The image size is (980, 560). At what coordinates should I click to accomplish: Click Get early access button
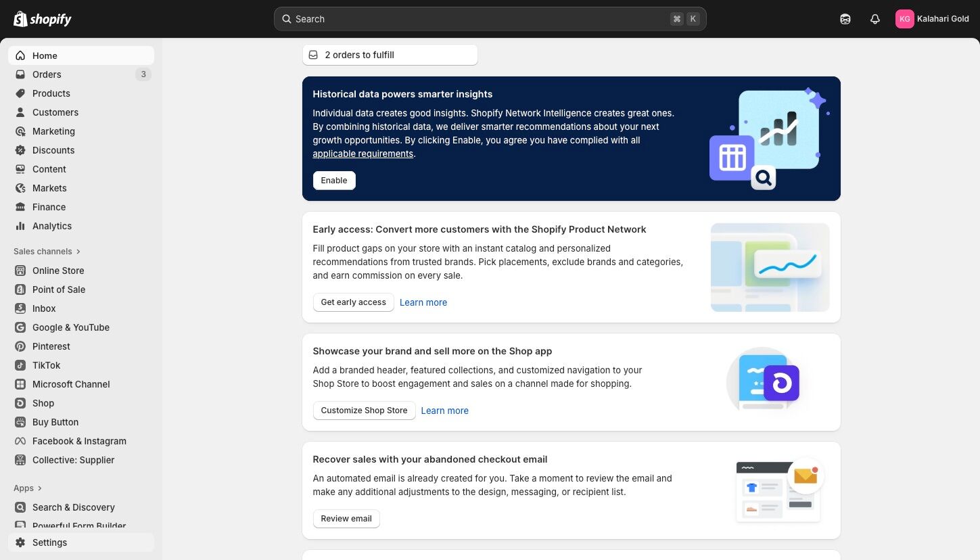354,302
